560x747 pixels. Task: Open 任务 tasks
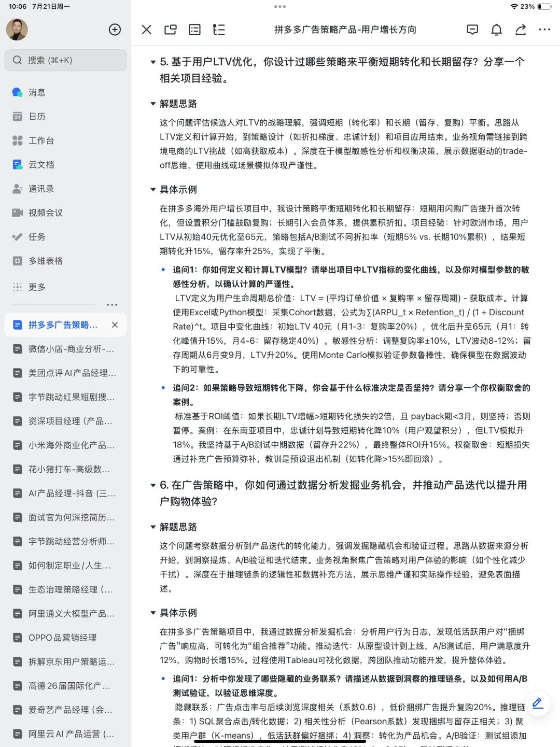click(x=65, y=237)
